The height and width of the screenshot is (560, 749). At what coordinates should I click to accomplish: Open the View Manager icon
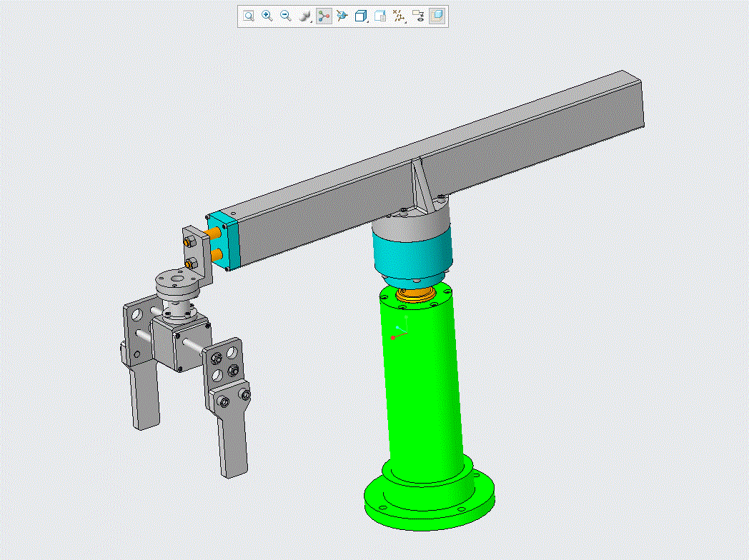click(380, 16)
